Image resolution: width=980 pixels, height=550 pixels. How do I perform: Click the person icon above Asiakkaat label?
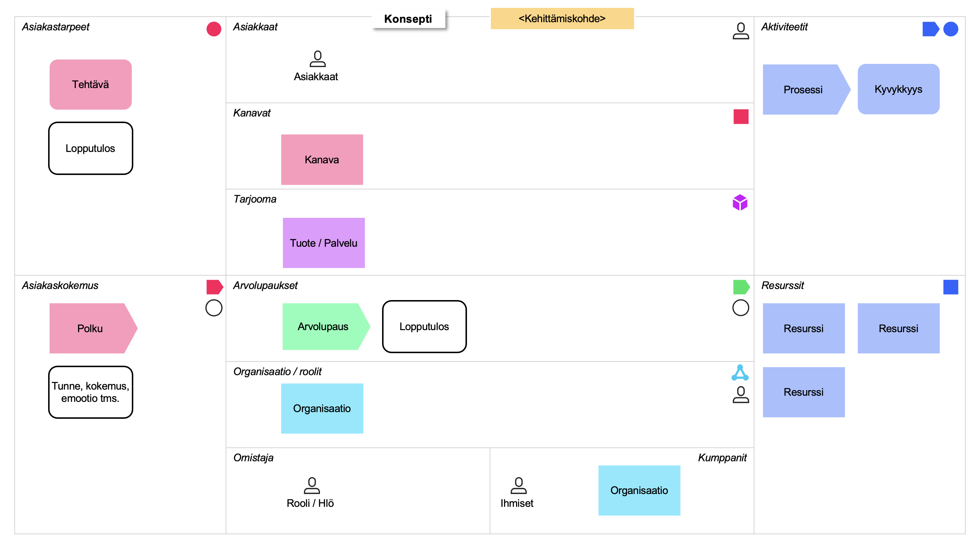point(318,59)
